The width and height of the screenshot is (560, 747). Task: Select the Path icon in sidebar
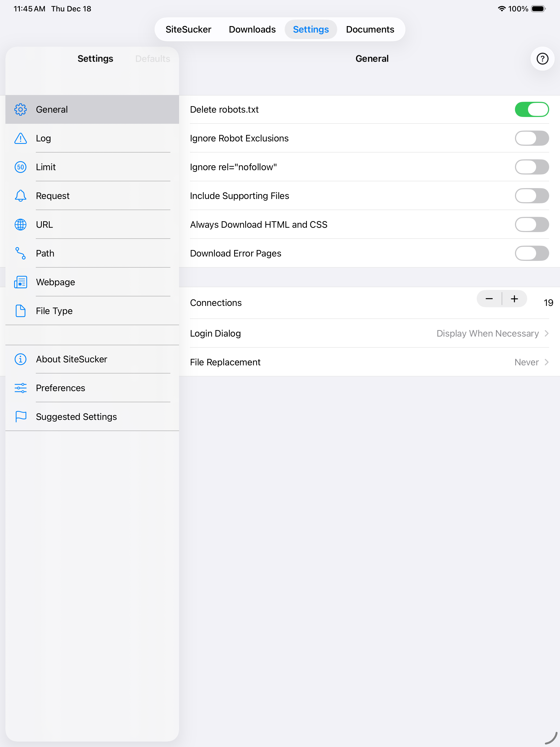(20, 253)
